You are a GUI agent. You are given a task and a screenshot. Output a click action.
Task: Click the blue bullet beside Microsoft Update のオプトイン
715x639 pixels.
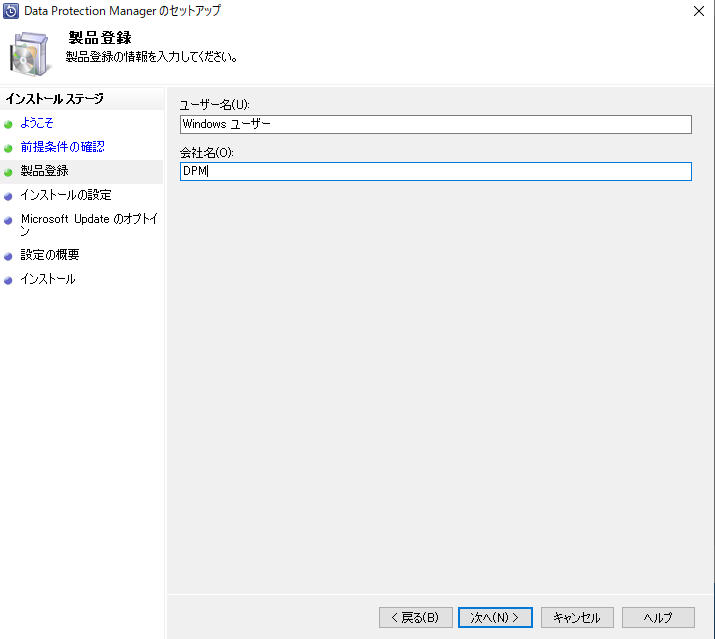pyautogui.click(x=8, y=220)
